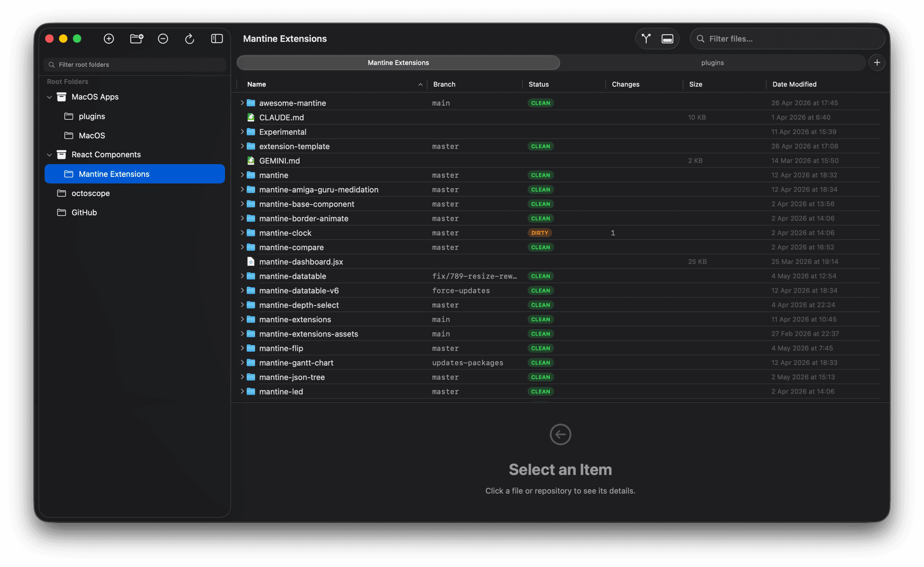The height and width of the screenshot is (567, 924).
Task: Refresh the repository list
Action: [x=189, y=39]
